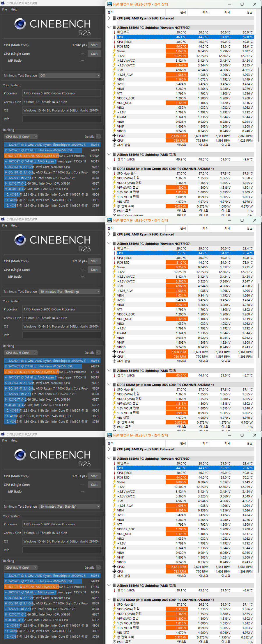Click Cinebench logo above the 17188 pts score

(20, 240)
